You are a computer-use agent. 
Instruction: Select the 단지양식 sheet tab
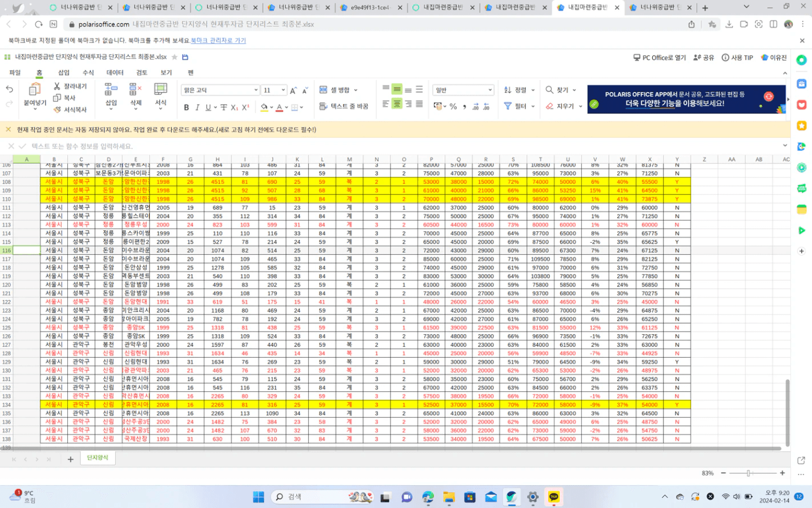[98, 458]
